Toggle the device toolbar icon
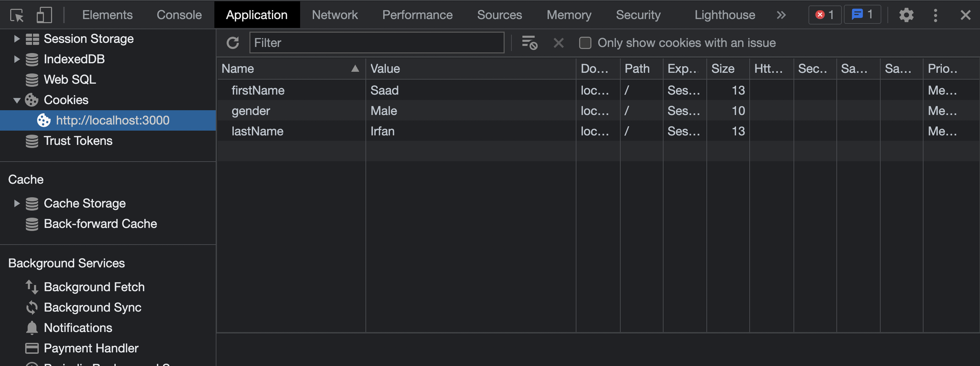Image resolution: width=980 pixels, height=366 pixels. 44,15
